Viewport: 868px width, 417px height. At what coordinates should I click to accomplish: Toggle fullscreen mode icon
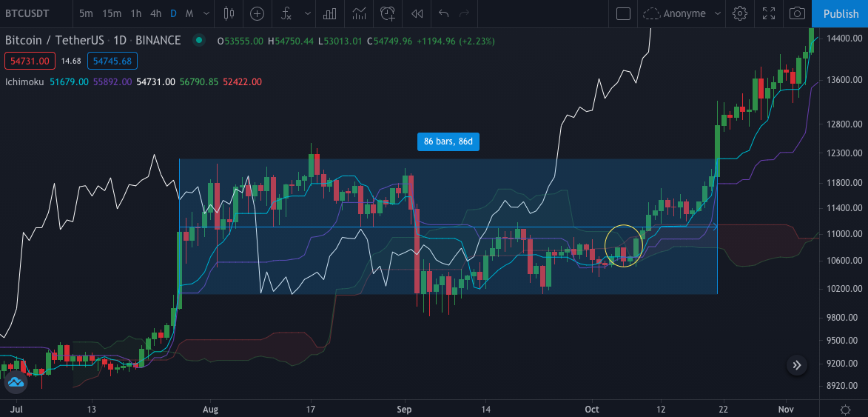pyautogui.click(x=768, y=14)
